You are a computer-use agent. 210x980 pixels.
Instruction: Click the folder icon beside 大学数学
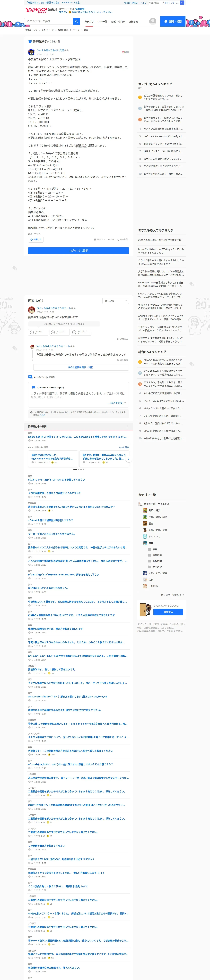[149, 567]
